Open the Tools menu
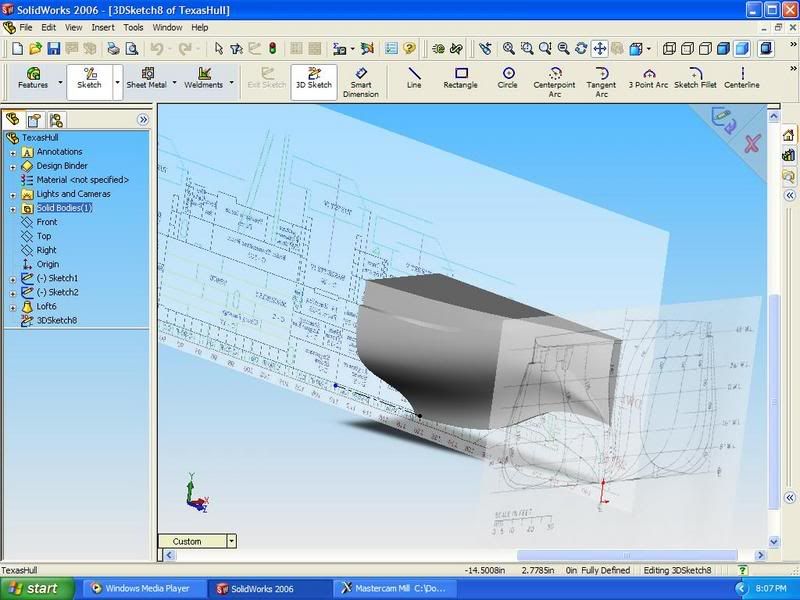This screenshot has height=600, width=800. (x=133, y=28)
